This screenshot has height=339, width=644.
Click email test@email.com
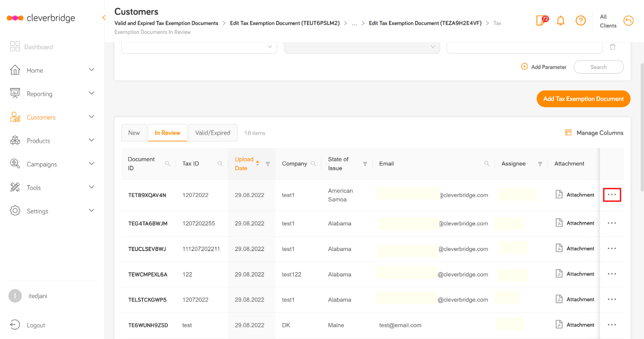tap(400, 325)
